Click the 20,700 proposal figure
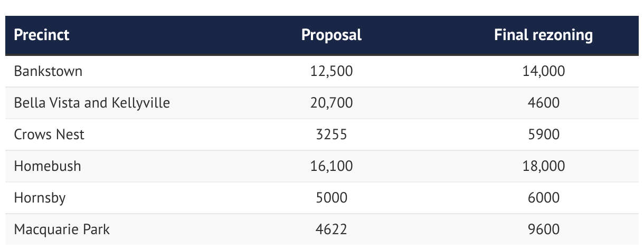Screen dimensions: 644x250 [x=332, y=103]
